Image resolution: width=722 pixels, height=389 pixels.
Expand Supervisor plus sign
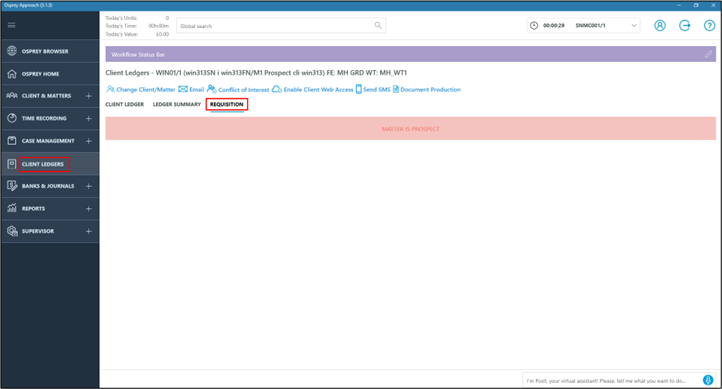pos(88,231)
